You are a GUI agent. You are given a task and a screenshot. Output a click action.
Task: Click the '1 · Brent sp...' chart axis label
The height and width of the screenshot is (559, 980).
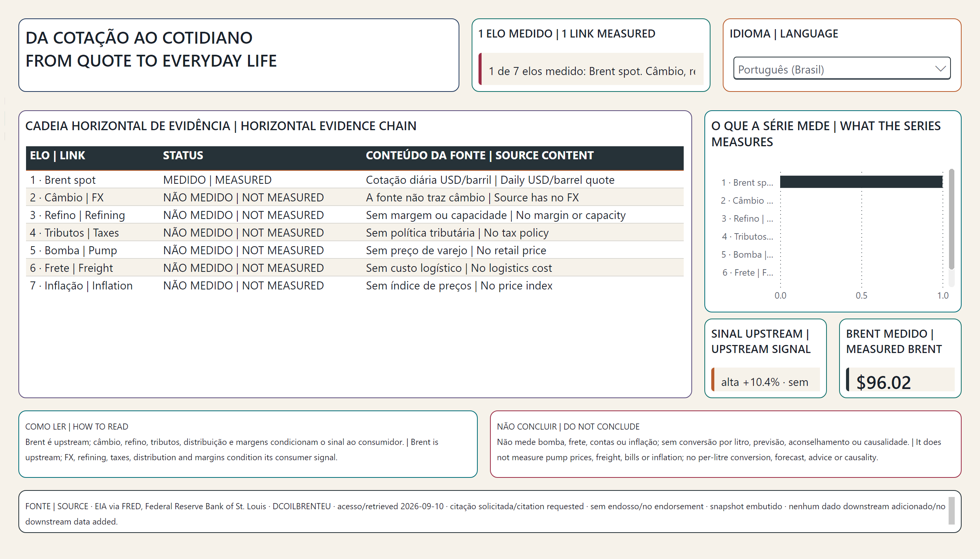coord(747,182)
